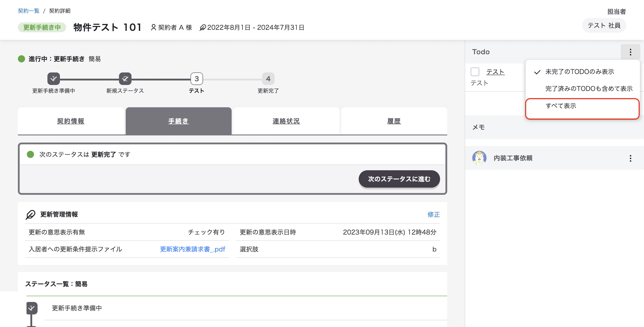Screen dimensions: 644x327
Task: Click the 更新管理情報 section title
Action: pyautogui.click(x=59, y=214)
